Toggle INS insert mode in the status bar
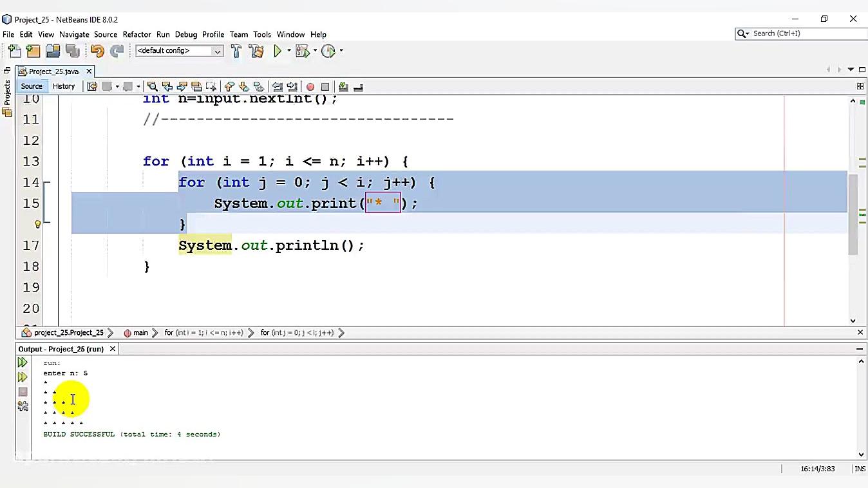This screenshot has width=868, height=488. [860, 469]
